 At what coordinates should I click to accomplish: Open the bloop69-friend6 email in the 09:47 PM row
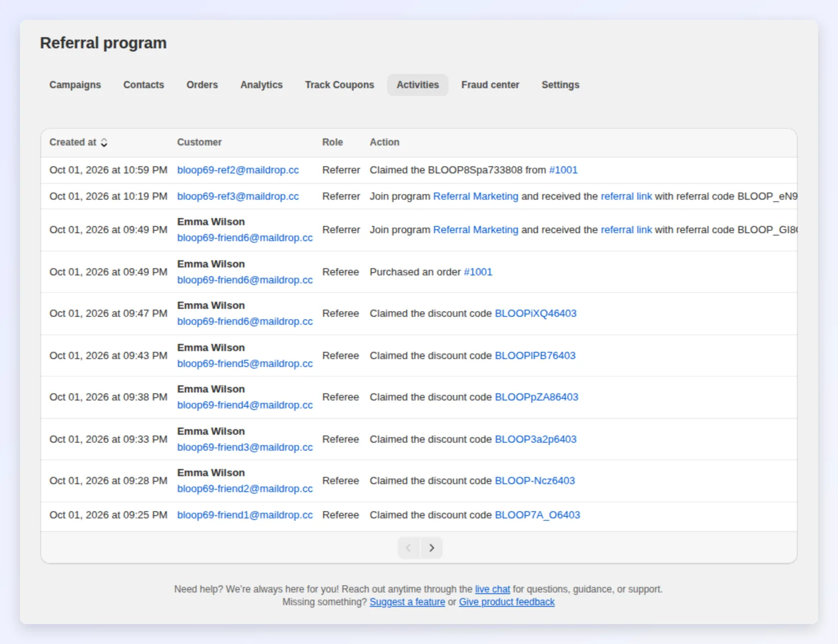245,322
